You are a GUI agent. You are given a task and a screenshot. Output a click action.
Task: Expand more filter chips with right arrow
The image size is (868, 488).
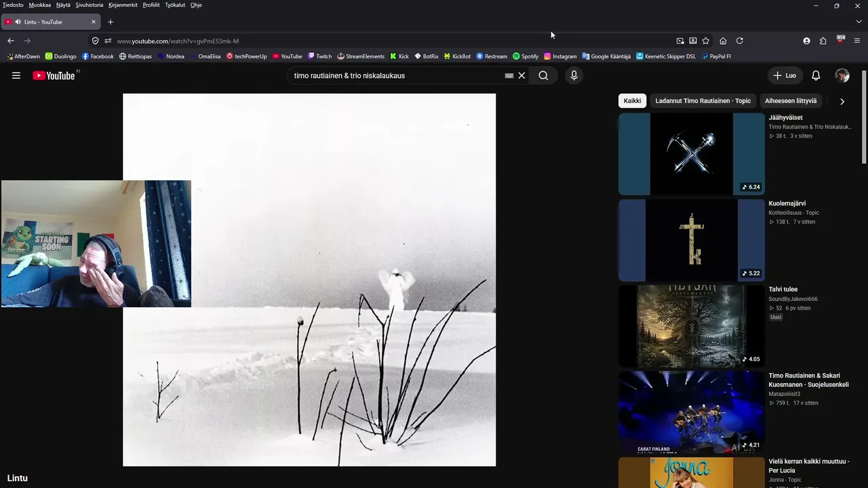842,101
